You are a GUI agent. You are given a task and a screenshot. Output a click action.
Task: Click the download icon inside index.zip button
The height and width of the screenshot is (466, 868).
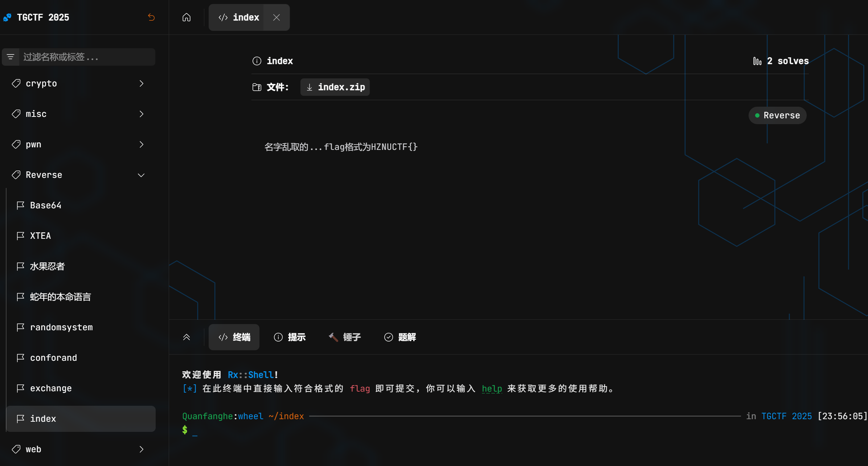tap(310, 87)
